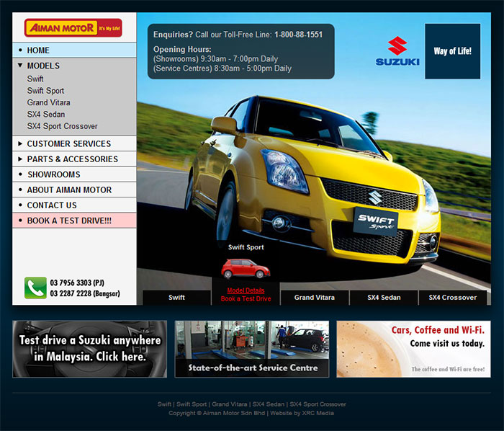Expand the PARTS & ACCESSORIES menu

point(74,159)
